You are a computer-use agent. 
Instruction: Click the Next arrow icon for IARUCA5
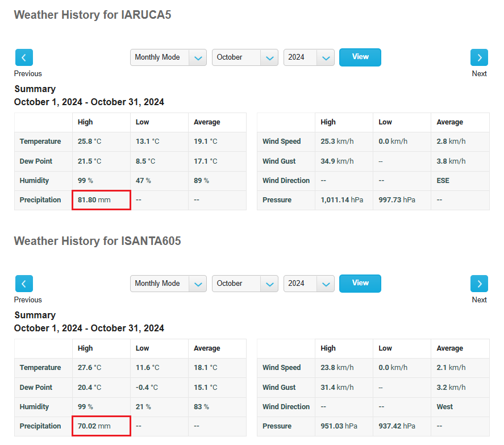coord(479,57)
